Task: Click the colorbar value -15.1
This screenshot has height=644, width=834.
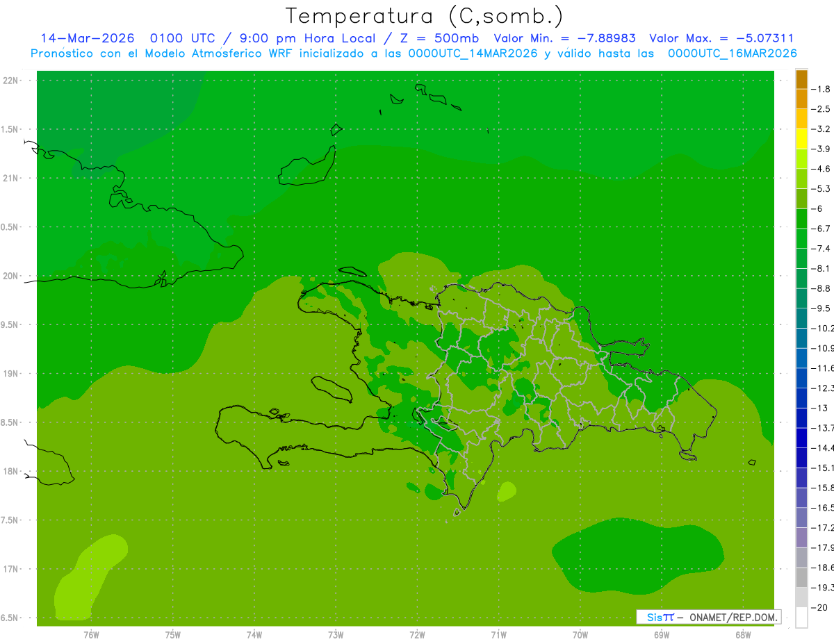Action: (822, 468)
